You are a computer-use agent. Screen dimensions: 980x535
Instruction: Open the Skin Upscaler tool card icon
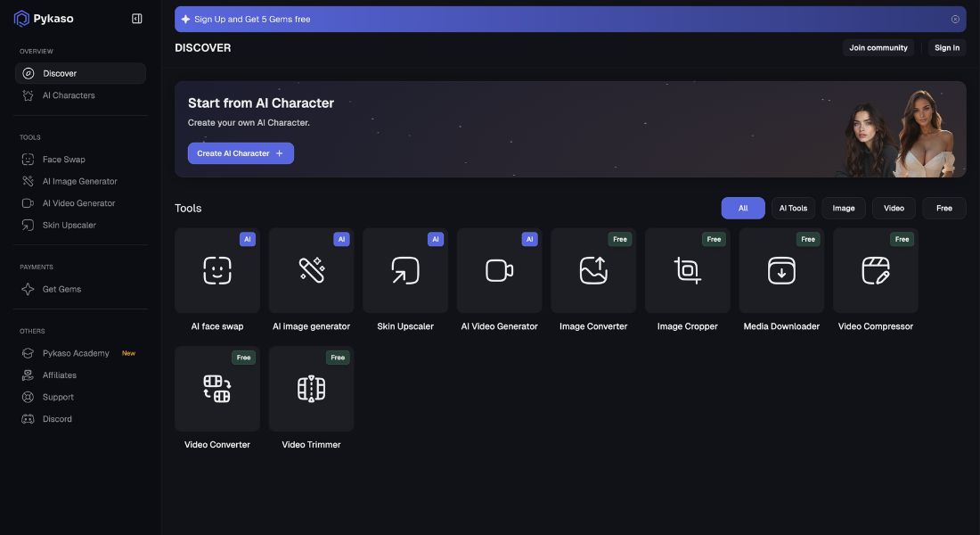405,270
